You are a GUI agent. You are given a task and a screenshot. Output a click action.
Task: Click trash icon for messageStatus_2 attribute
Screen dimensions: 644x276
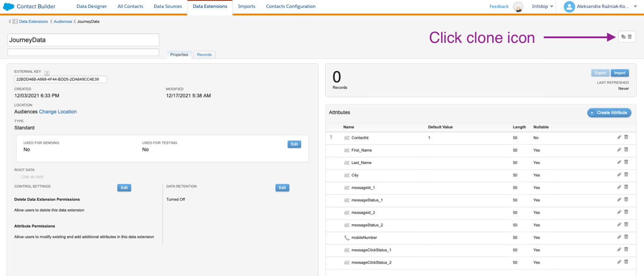pos(626,225)
